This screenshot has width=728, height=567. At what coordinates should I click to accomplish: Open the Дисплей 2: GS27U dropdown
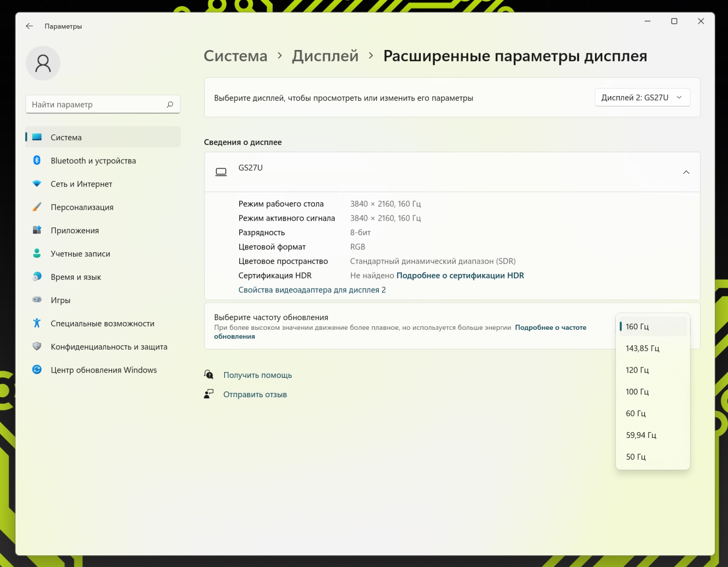pyautogui.click(x=642, y=97)
